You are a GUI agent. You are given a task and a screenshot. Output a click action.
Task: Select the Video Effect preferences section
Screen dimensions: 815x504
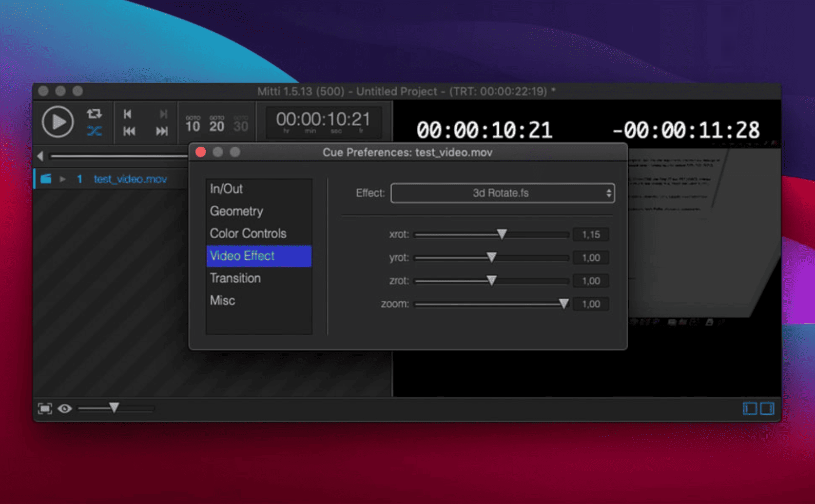259,256
